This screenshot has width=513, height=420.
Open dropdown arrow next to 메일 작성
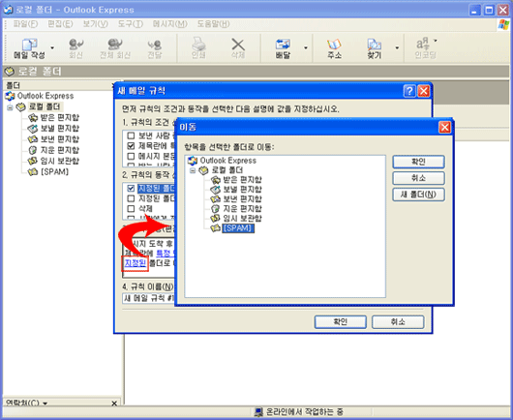pos(52,47)
